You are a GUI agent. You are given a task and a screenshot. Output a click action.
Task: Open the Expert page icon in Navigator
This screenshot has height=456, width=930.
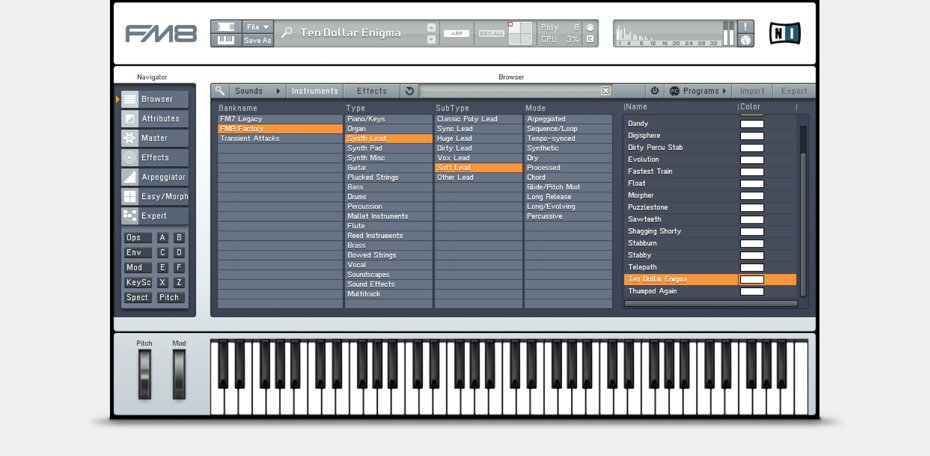pyautogui.click(x=129, y=216)
